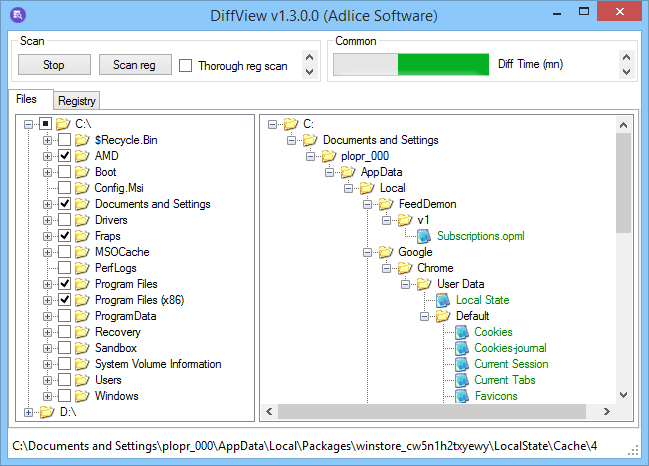Click the AppData folder icon

coord(348,172)
